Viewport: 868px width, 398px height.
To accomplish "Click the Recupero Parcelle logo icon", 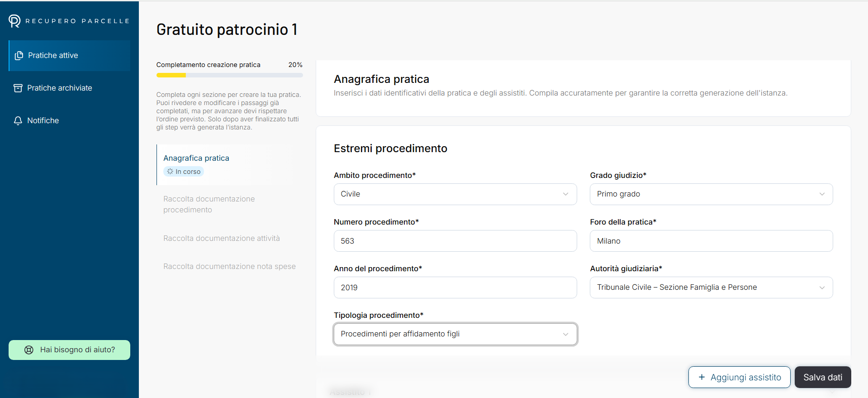I will 14,21.
